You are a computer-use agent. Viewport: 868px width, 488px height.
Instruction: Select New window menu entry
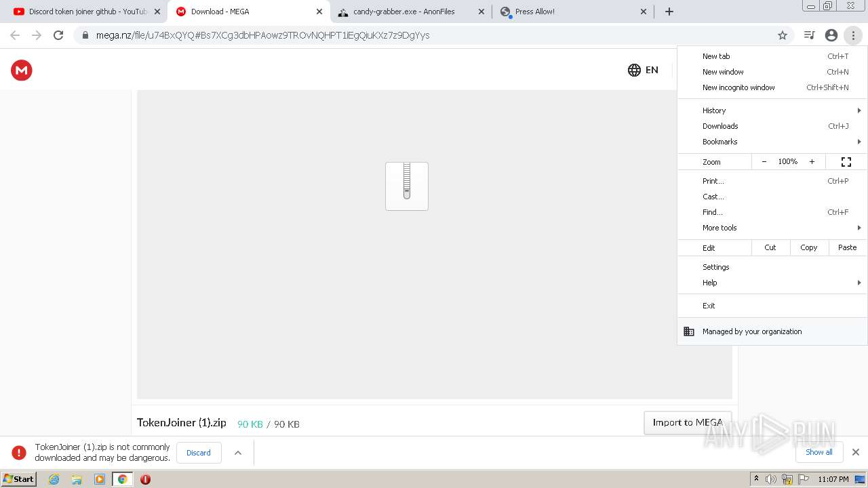coord(772,72)
